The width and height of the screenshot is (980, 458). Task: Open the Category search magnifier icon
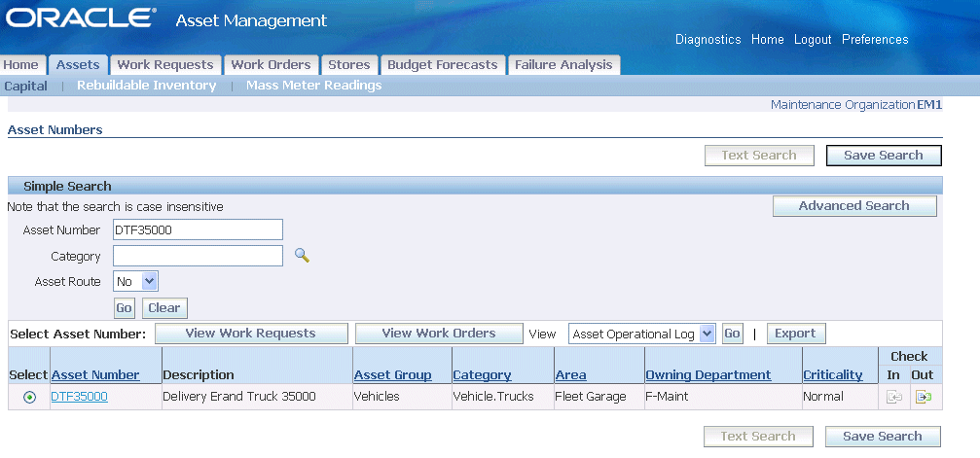click(x=303, y=256)
